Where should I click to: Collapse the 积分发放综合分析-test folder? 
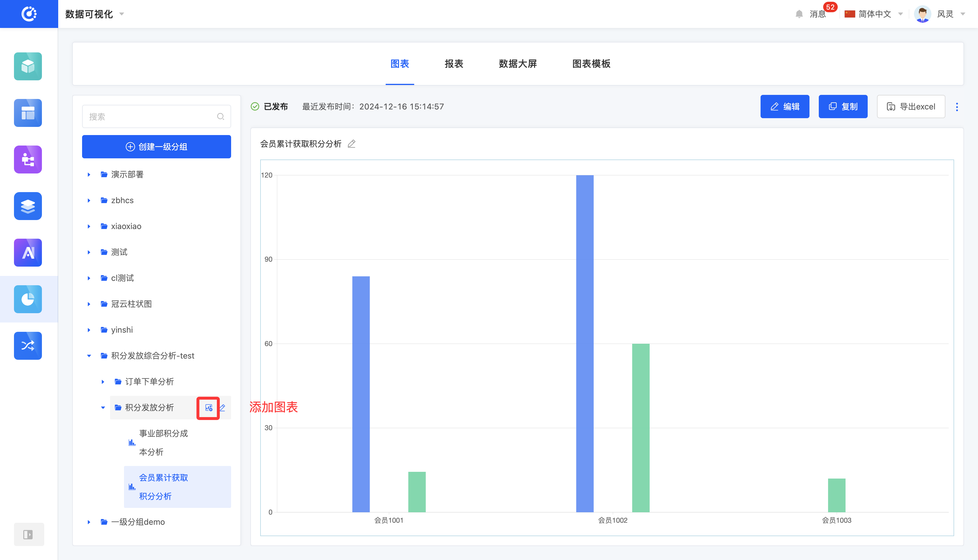pyautogui.click(x=89, y=356)
